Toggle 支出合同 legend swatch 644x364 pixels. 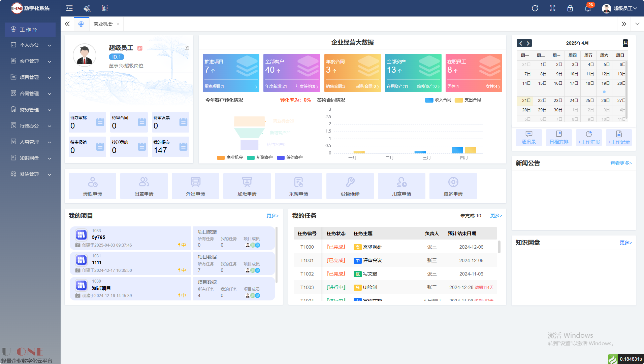tap(459, 100)
